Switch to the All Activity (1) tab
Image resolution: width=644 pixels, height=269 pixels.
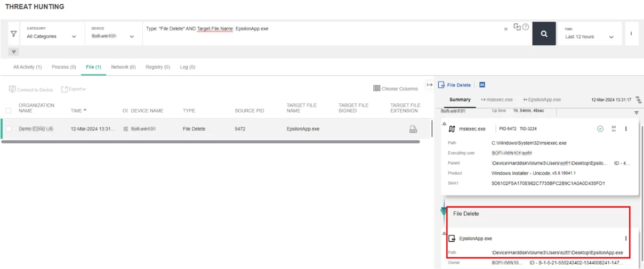[x=27, y=67]
